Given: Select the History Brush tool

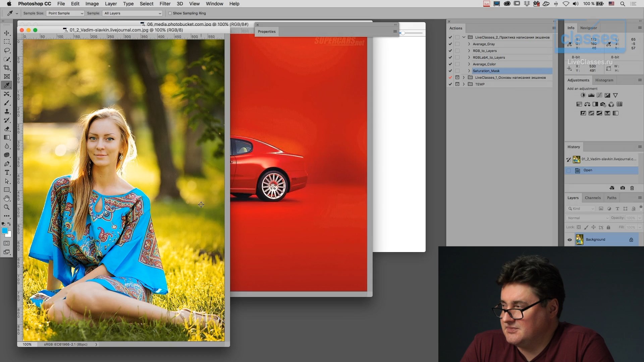Looking at the screenshot, I should [x=7, y=120].
